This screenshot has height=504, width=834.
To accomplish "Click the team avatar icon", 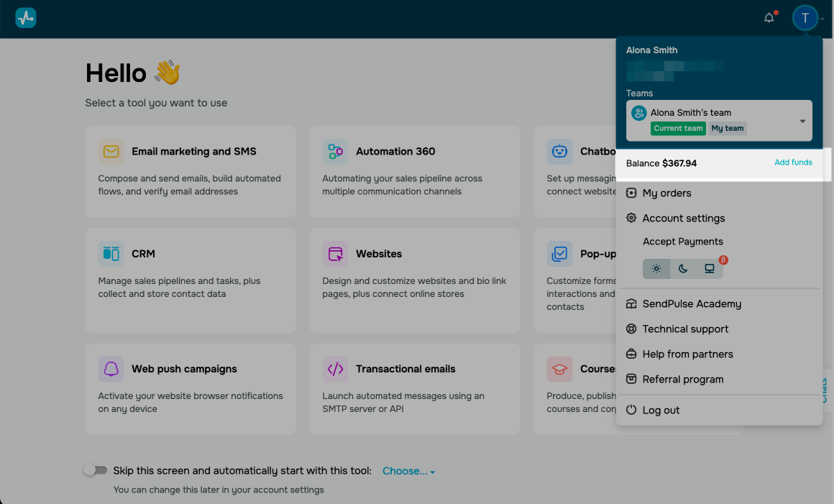I will coord(638,113).
